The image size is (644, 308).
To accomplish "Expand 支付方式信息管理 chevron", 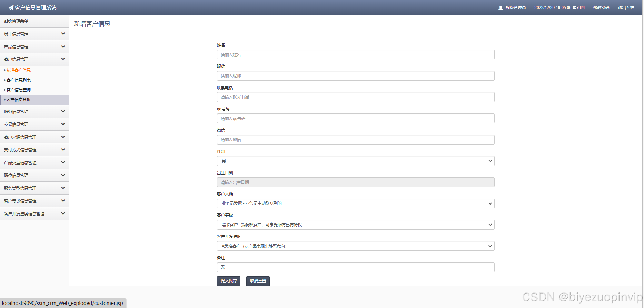I will pyautogui.click(x=63, y=150).
